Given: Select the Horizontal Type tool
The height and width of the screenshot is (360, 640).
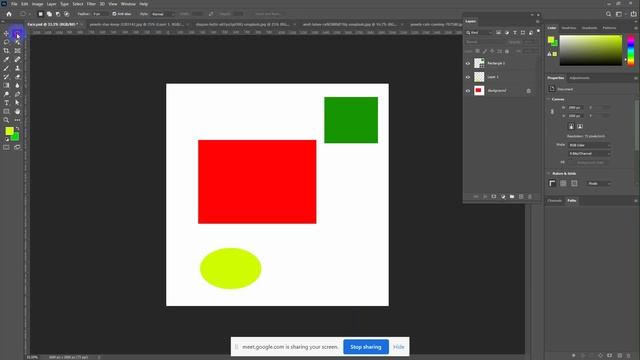Looking at the screenshot, I should (6, 102).
